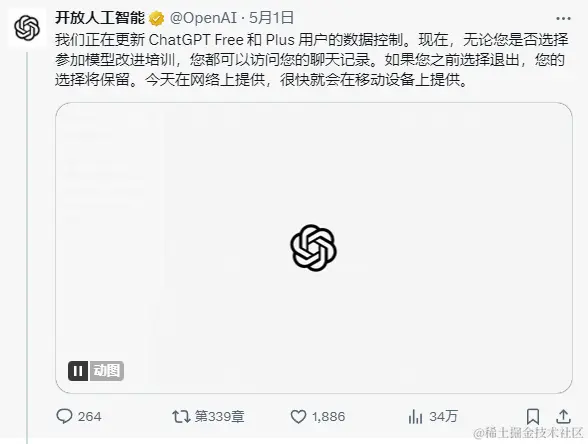Bookmark this tweet

(533, 417)
